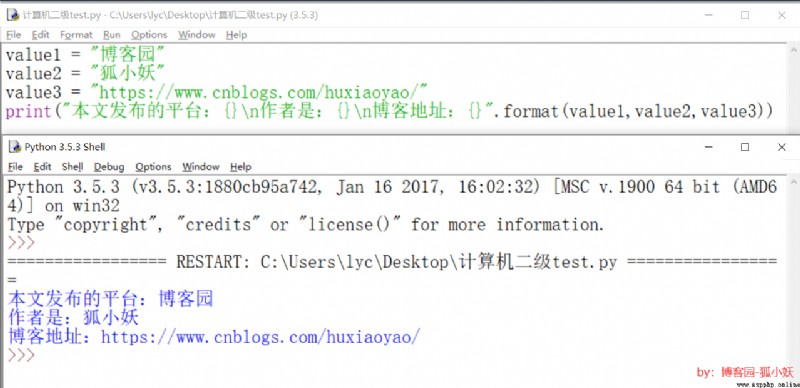Close the Python Shell window
This screenshot has width=800, height=388.
tap(782, 147)
